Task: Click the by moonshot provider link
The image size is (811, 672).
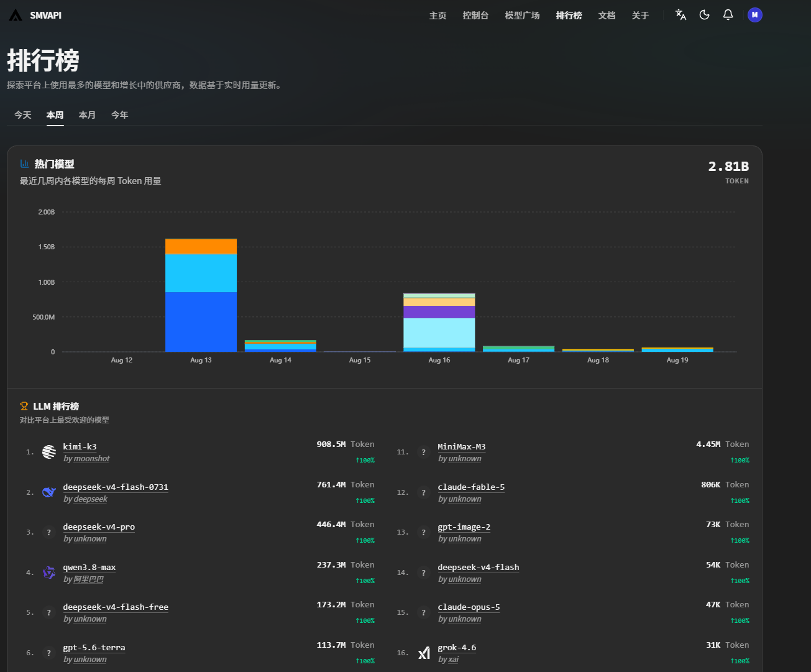Action: tap(86, 459)
